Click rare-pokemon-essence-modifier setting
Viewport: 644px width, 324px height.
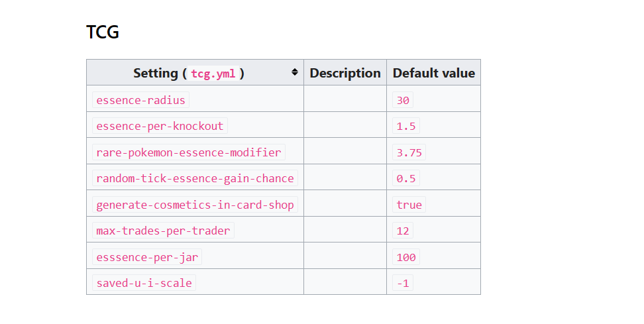[x=189, y=152]
